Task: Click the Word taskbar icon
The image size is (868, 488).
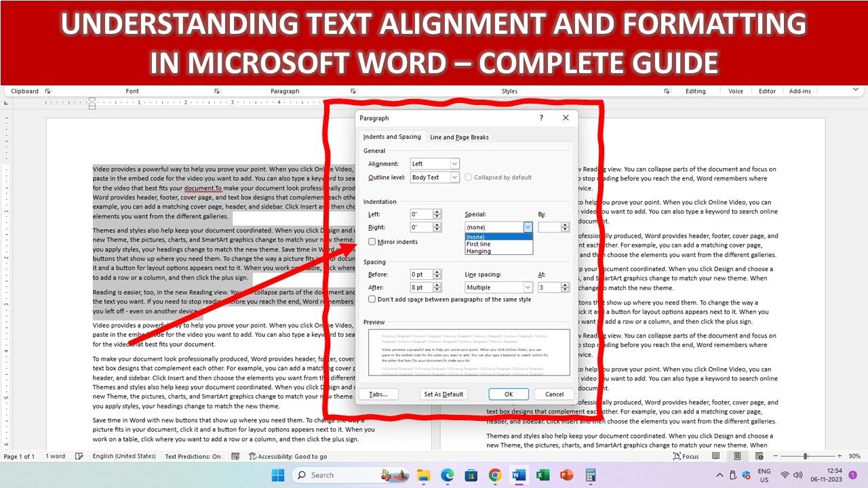Action: click(519, 475)
